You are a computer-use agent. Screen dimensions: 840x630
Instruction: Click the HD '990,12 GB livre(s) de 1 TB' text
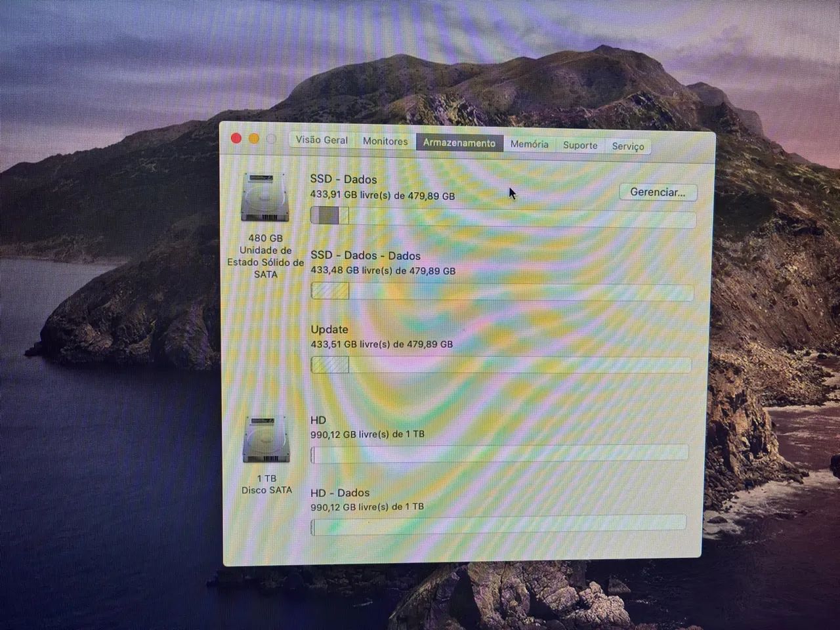pos(367,434)
